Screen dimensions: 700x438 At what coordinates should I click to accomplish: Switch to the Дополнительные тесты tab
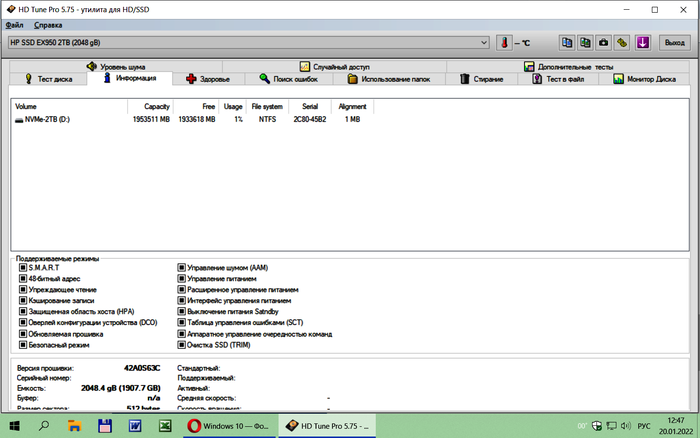tap(568, 67)
